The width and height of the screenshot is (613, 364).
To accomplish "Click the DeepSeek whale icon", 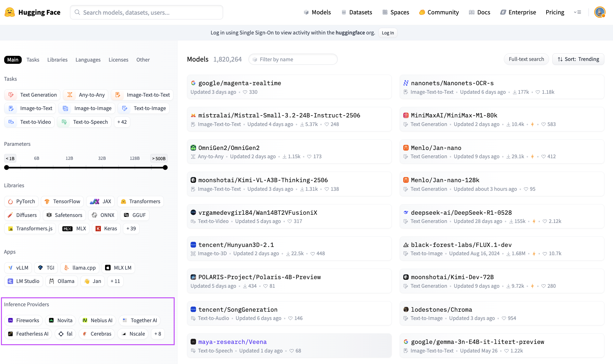I will click(x=406, y=213).
